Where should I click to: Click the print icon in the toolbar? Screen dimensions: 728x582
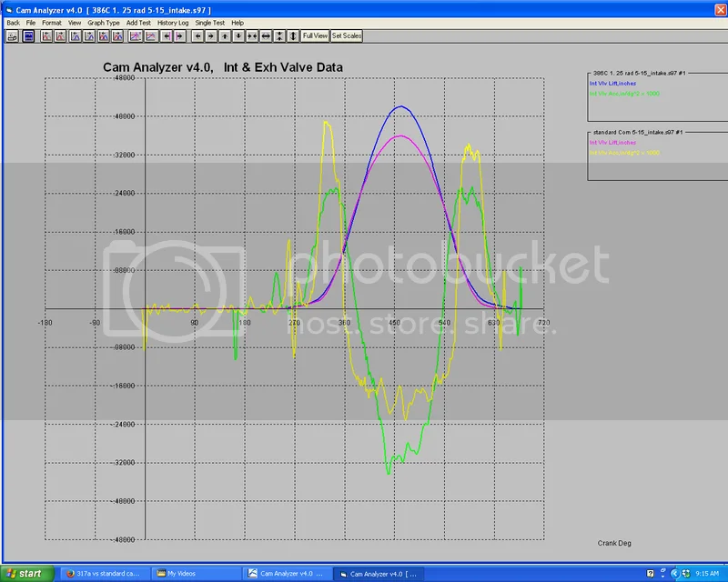[x=12, y=36]
